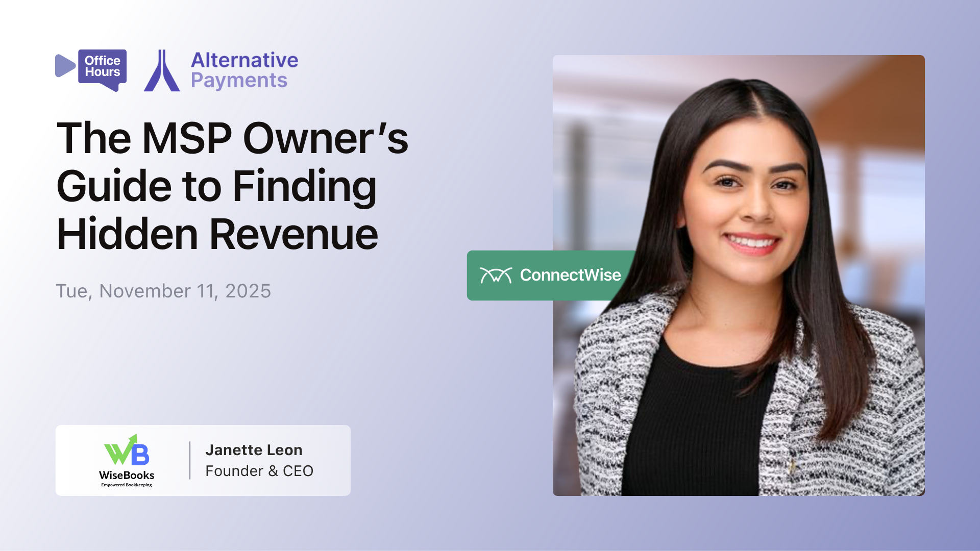Click the Office Hours speech bubble logo
The height and width of the screenshot is (551, 980).
103,68
